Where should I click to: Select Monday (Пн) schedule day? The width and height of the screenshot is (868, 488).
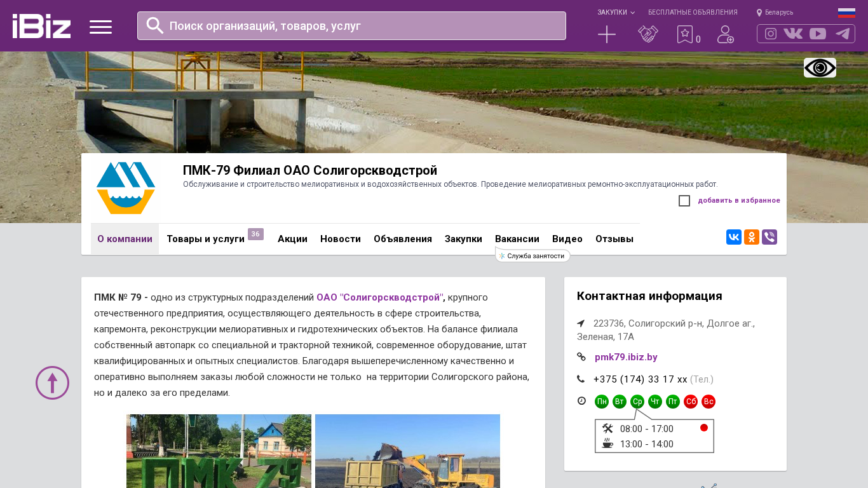coord(602,402)
